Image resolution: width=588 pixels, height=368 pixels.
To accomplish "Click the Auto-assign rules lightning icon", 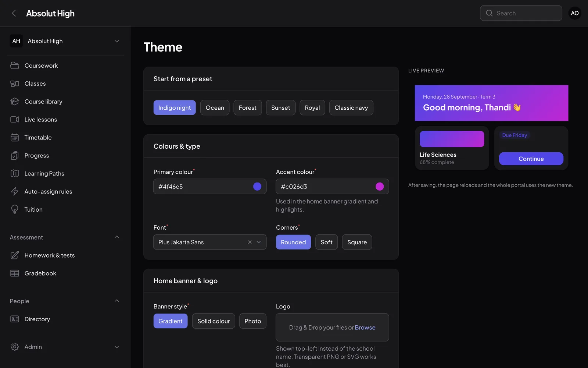I will coord(15,191).
